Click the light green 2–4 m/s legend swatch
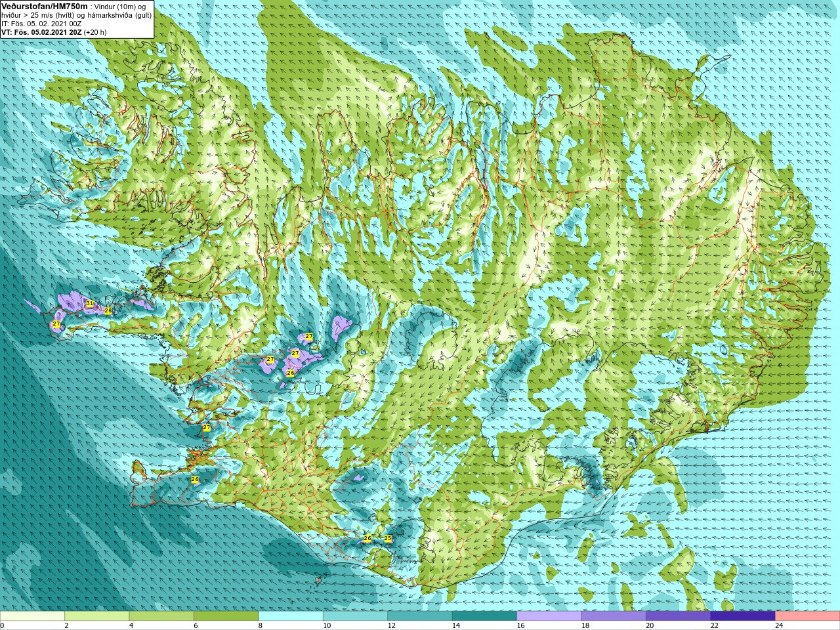 coord(96,616)
